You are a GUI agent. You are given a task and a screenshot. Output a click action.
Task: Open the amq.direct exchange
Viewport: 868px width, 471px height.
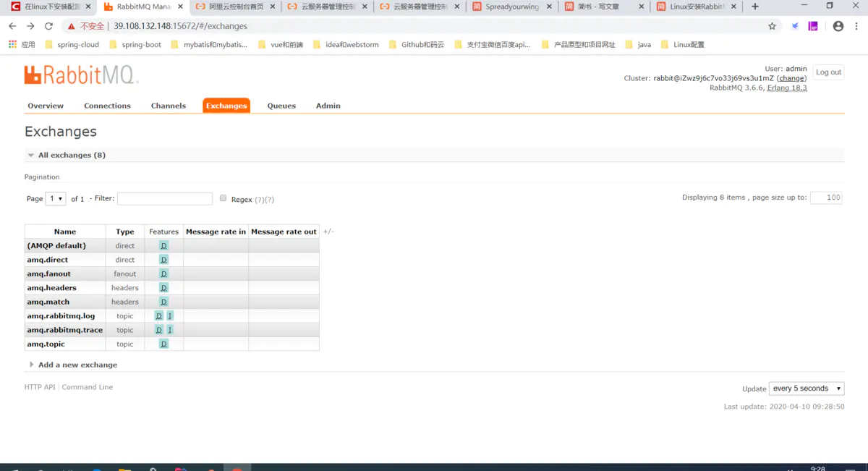point(48,260)
